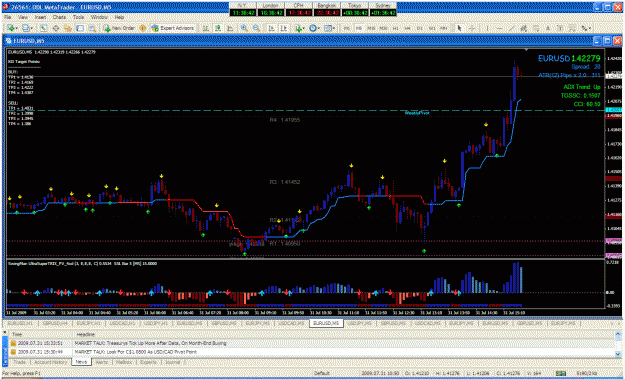This screenshot has height=379, width=625.
Task: Switch to the Alerts tab
Action: [x=101, y=362]
